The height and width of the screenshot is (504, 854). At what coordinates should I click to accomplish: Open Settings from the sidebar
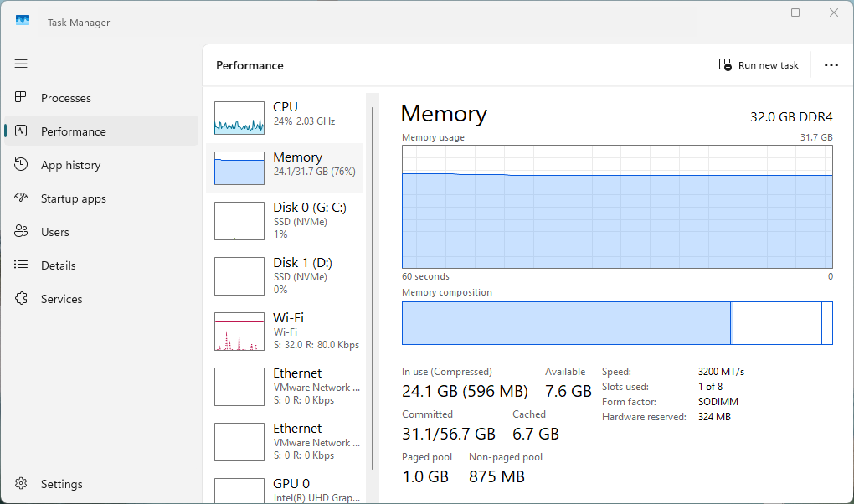(62, 484)
